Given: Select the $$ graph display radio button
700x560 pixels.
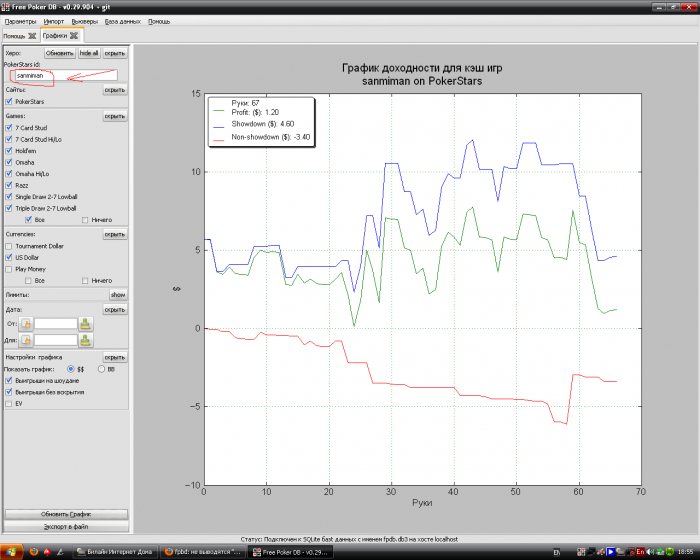Looking at the screenshot, I should pos(71,369).
